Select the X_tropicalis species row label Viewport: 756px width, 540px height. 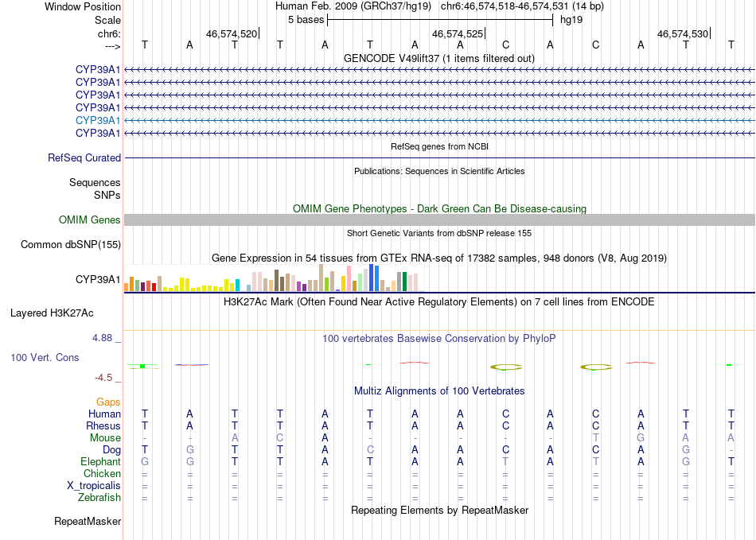pos(94,486)
